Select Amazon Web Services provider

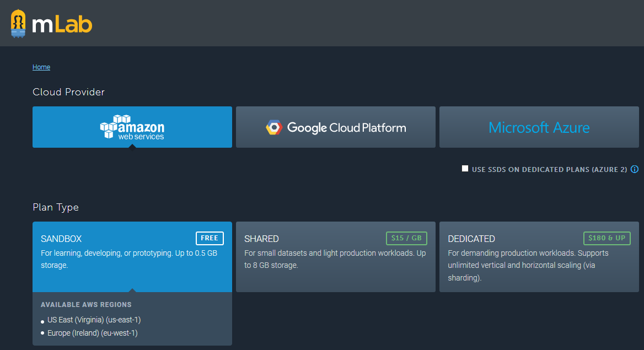point(132,127)
